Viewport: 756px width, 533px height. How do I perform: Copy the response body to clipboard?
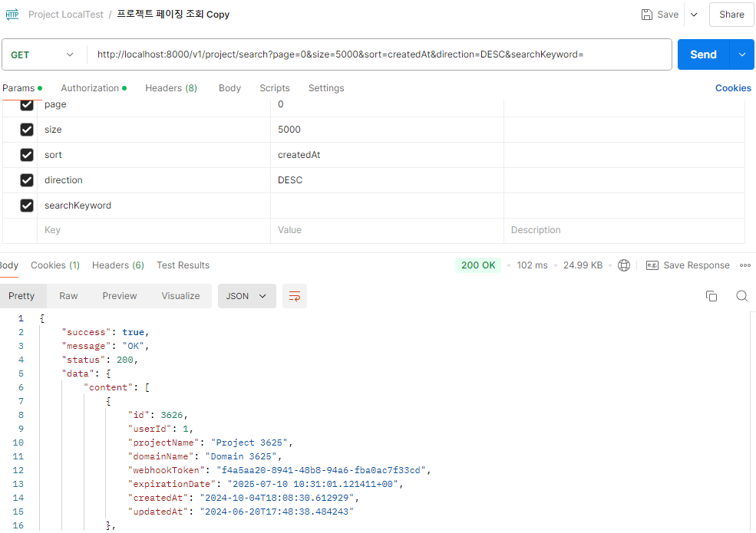click(711, 296)
